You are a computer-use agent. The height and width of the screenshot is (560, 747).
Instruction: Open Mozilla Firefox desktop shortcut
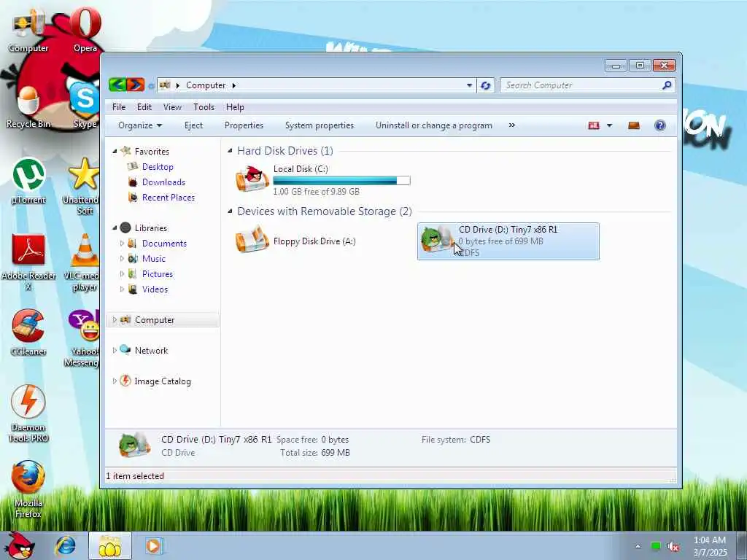28,489
